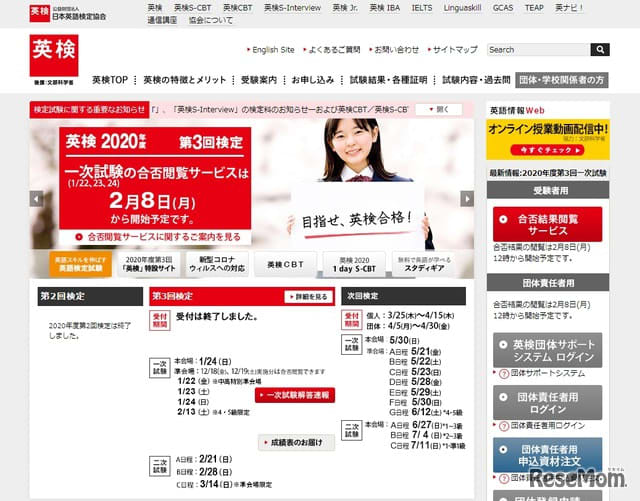
Task: Open 英ナビ! top link
Action: coord(569,8)
